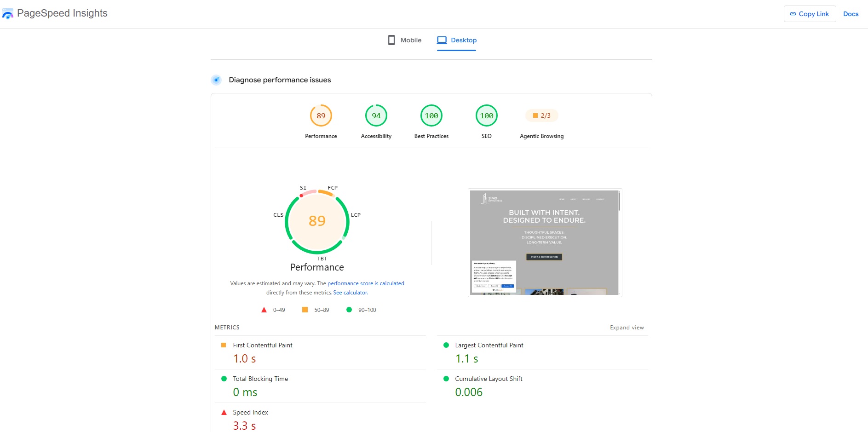Open the performance score is calculated link

pyautogui.click(x=366, y=283)
